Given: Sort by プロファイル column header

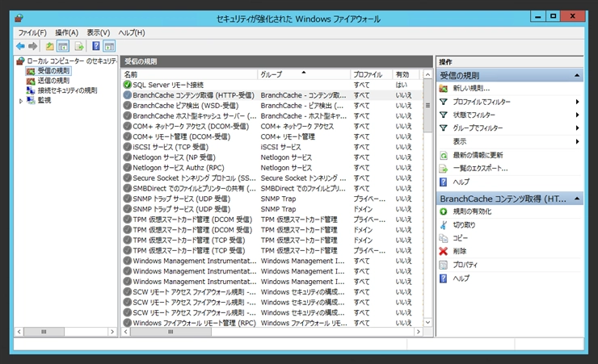Looking at the screenshot, I should click(371, 74).
